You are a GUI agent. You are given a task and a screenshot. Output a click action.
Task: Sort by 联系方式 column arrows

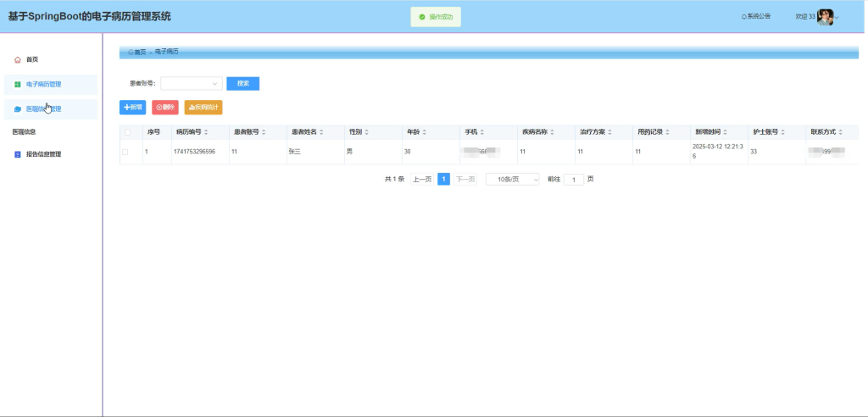coord(840,132)
